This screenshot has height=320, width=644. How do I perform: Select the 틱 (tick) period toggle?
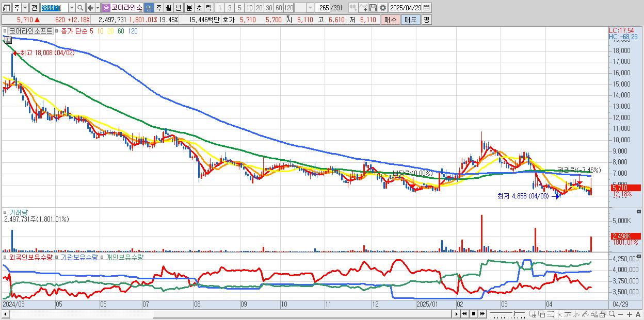click(x=208, y=8)
